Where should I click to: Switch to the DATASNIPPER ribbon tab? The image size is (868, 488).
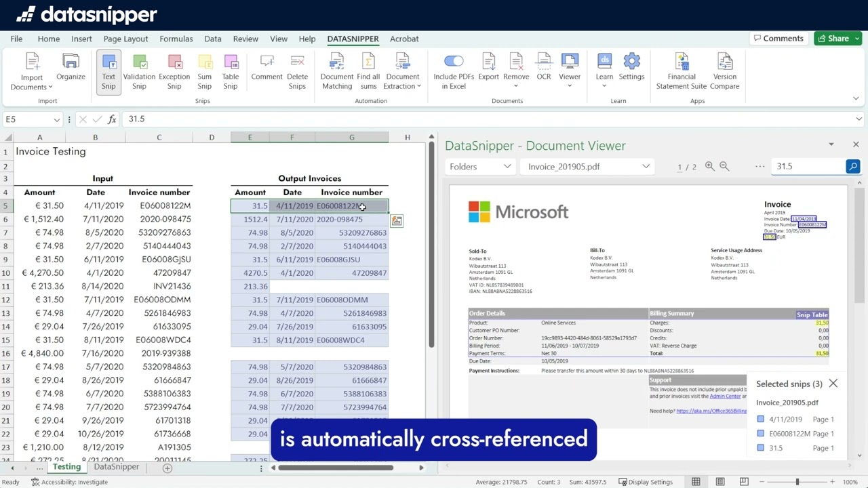point(353,39)
